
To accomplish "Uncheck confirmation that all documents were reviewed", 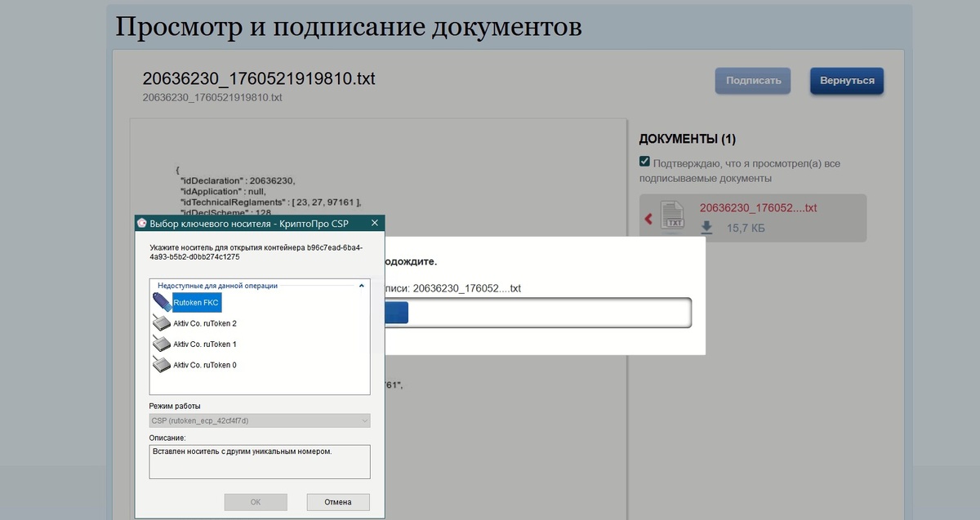I will [644, 161].
